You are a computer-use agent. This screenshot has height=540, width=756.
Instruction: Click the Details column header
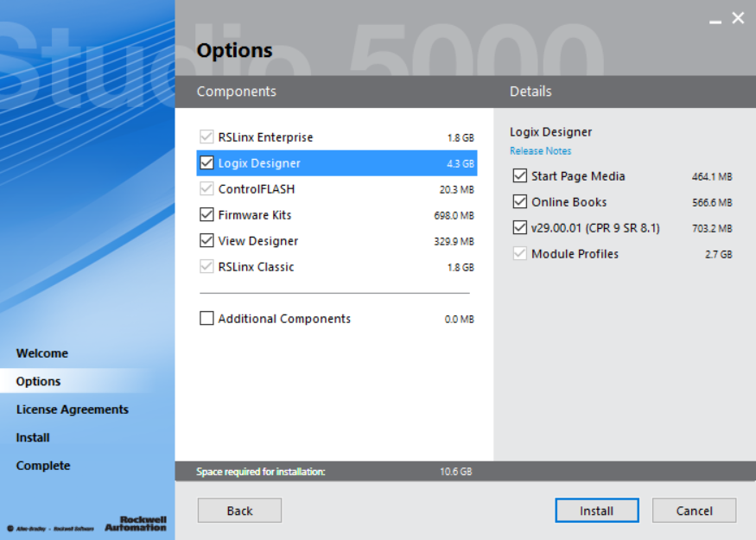530,92
